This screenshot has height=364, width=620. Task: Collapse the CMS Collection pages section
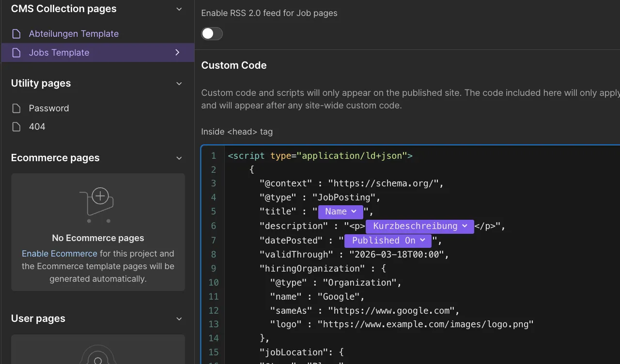tap(179, 9)
